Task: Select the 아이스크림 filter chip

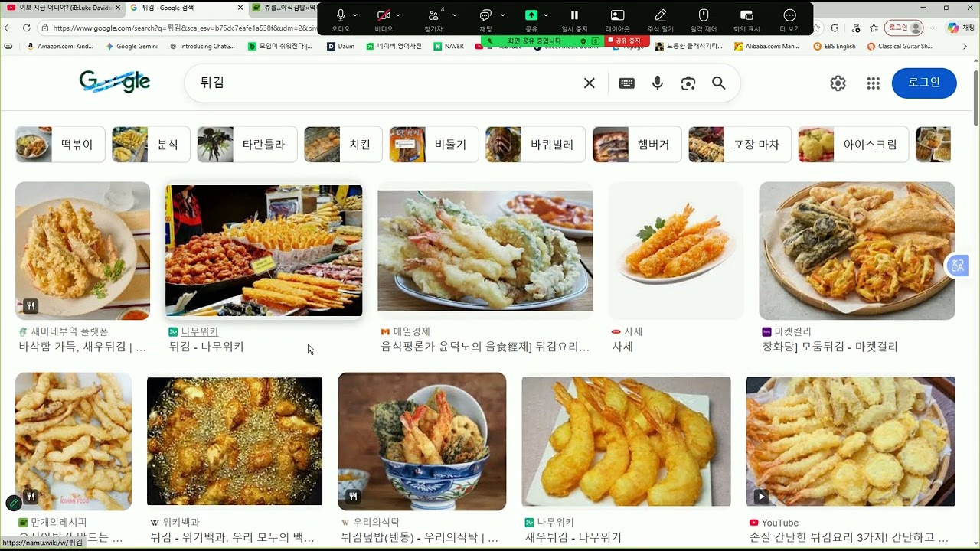Action: pos(854,144)
